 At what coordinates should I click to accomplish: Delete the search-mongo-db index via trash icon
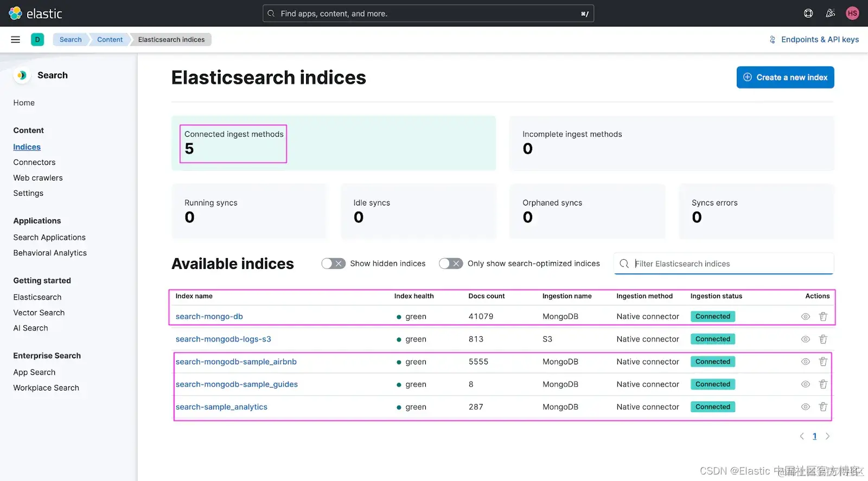click(823, 317)
